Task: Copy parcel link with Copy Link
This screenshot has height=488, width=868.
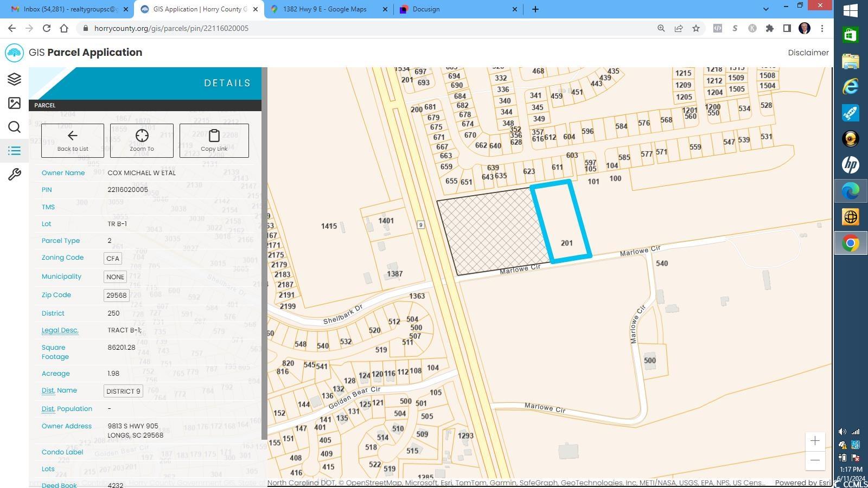Action: 214,140
